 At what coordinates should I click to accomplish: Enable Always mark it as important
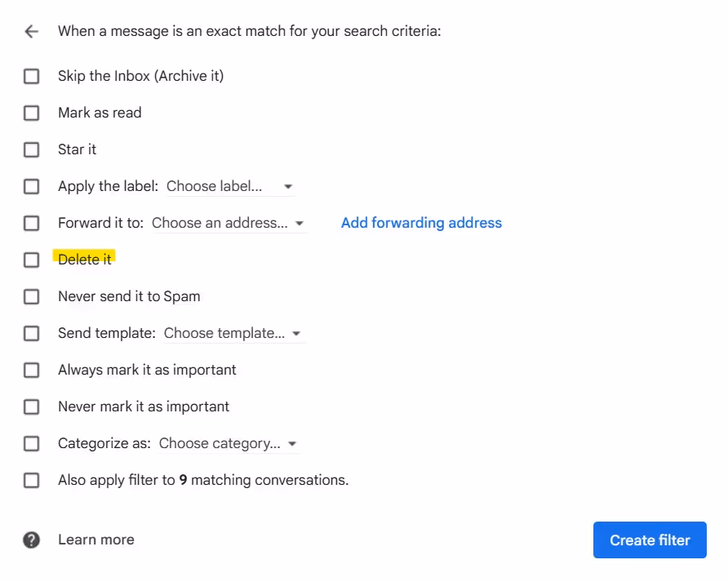click(31, 370)
